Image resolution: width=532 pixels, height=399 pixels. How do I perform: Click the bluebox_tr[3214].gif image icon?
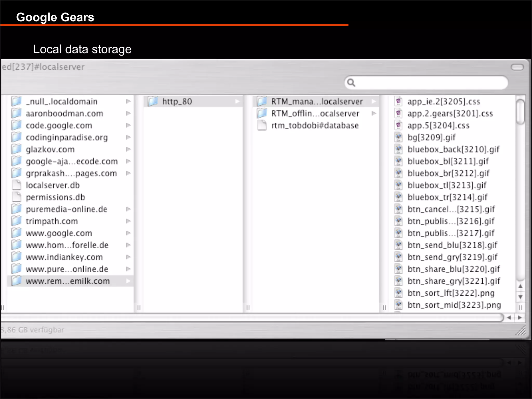tap(398, 197)
